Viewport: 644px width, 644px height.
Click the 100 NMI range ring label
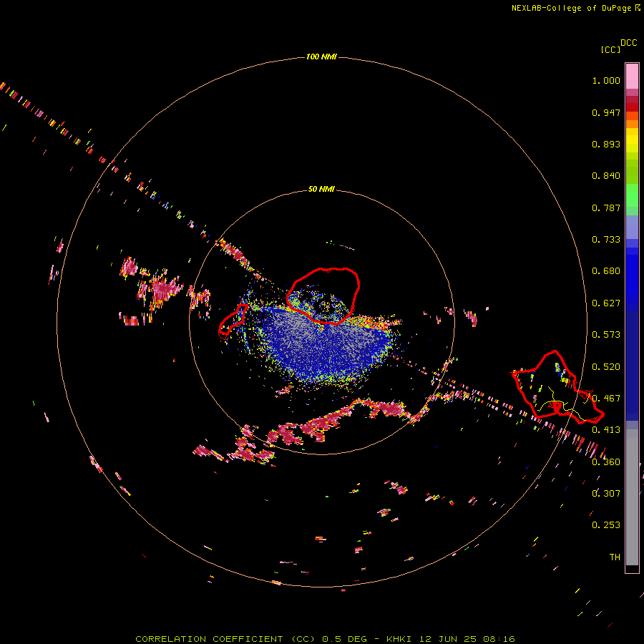tap(321, 57)
